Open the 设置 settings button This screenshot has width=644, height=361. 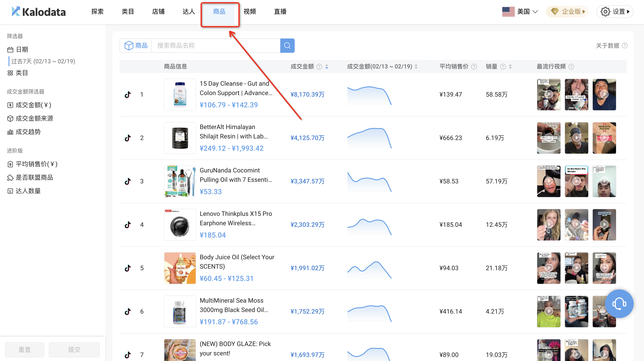click(x=614, y=11)
